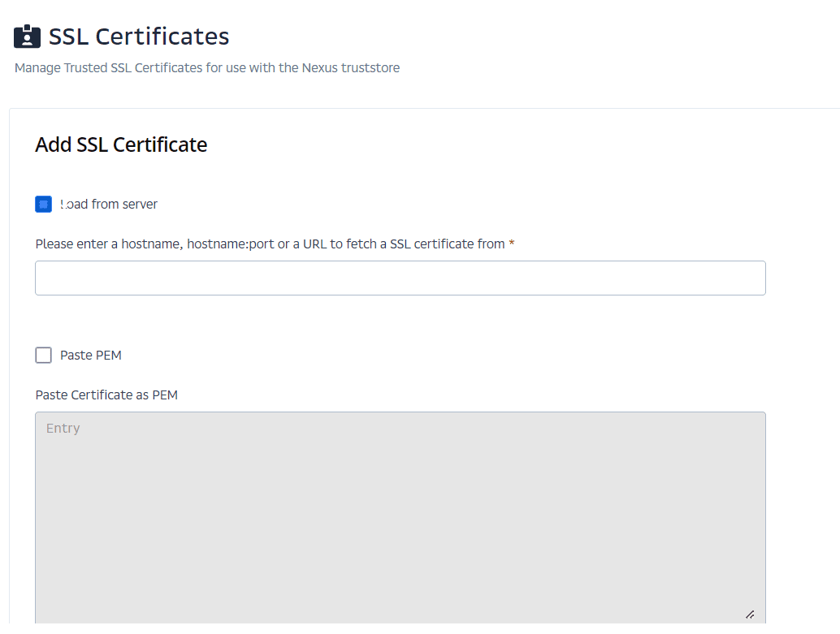Click the Paste Certificate as PEM label
840x634 pixels.
click(x=106, y=395)
